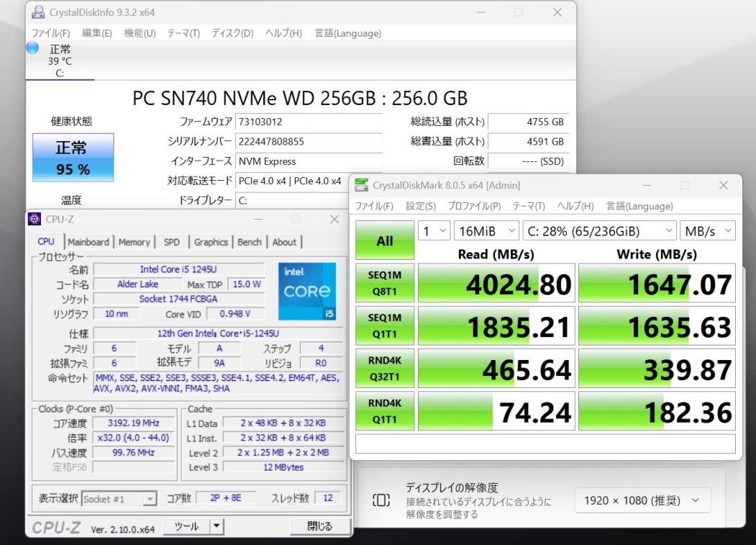Click RND4K Q32T1 read result 465.64

coord(496,369)
